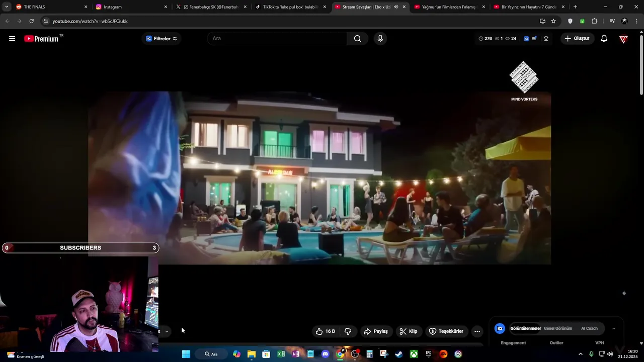Click the Klip scissors button
The image size is (644, 362).
tap(408, 331)
